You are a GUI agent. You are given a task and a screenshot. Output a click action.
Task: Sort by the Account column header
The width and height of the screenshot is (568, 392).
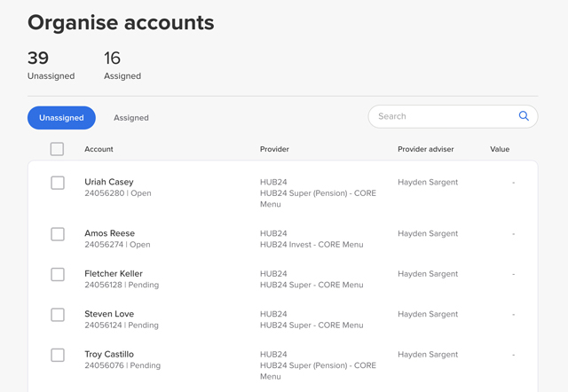pos(99,149)
